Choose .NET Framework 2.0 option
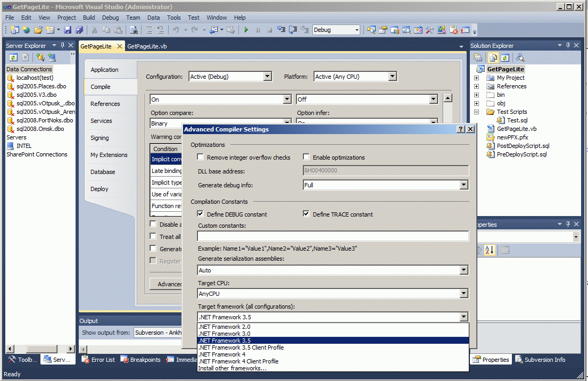Screen dimensions: 588x381 pos(333,327)
